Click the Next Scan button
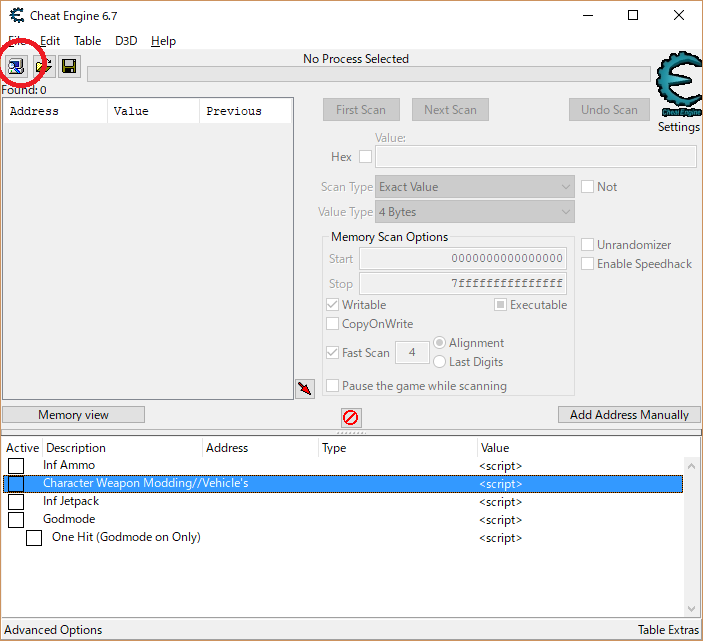703x641 pixels. click(x=450, y=110)
